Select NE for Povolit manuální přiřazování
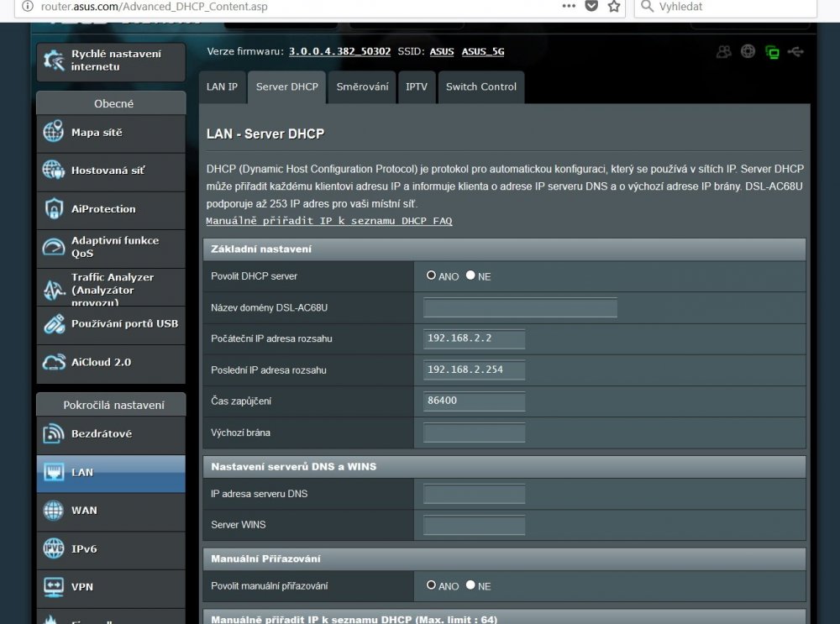The width and height of the screenshot is (840, 624). point(470,585)
